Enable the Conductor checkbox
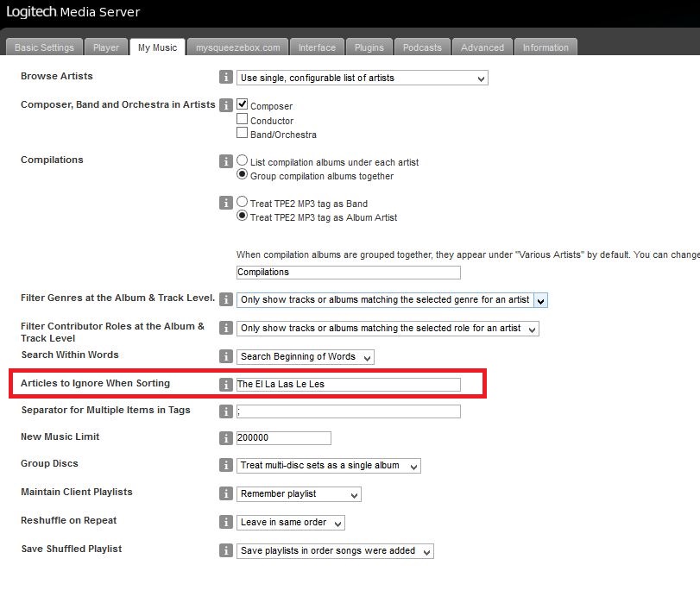700x609 pixels. click(243, 119)
